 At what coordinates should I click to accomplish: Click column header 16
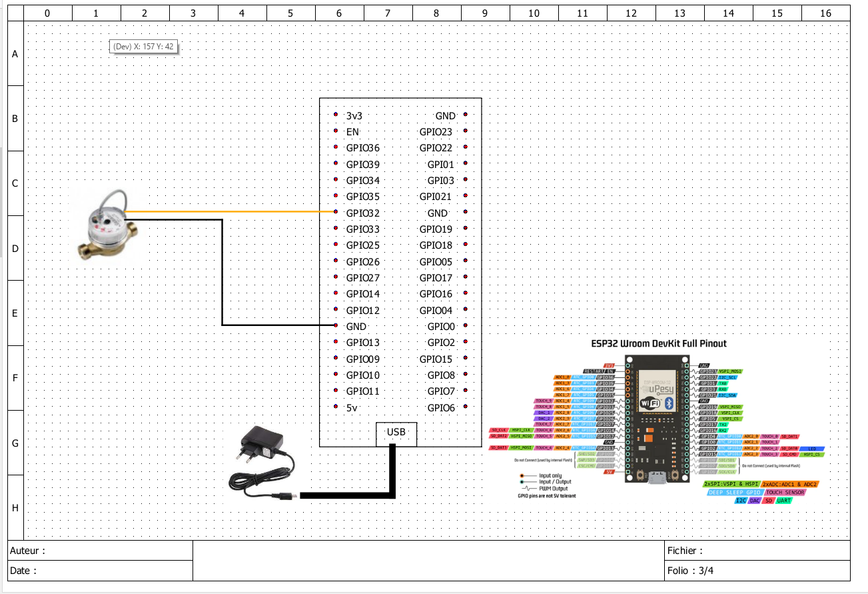[826, 13]
